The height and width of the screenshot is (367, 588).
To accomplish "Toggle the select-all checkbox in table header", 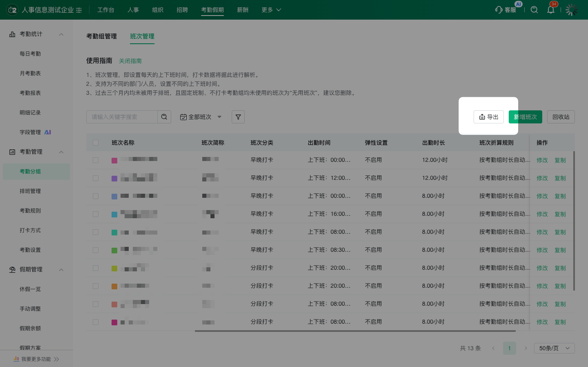I will 96,143.
